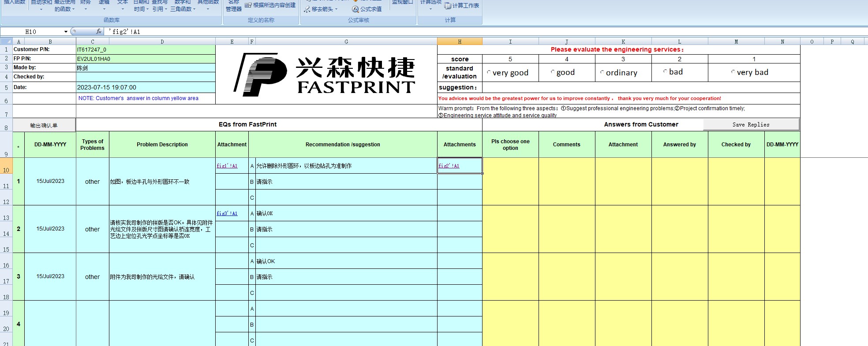
Task: Click the 'Types of Problems' header cell
Action: pyautogui.click(x=93, y=145)
